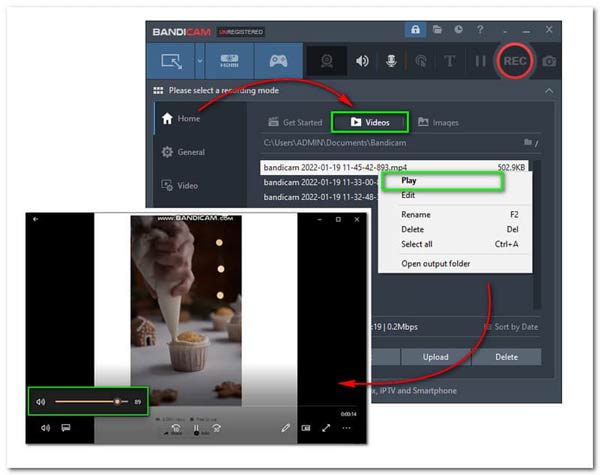Start recording with the REC button
This screenshot has height=475, width=600.
(514, 61)
